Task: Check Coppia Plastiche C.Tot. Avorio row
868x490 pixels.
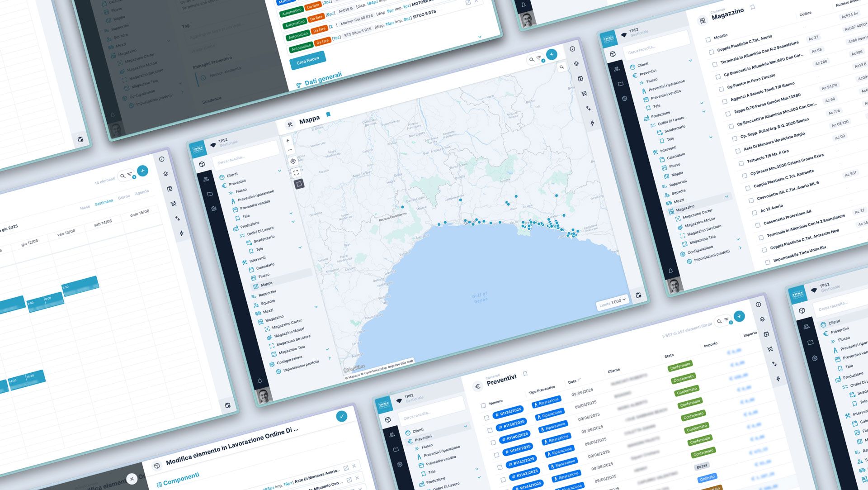Action: click(x=711, y=52)
